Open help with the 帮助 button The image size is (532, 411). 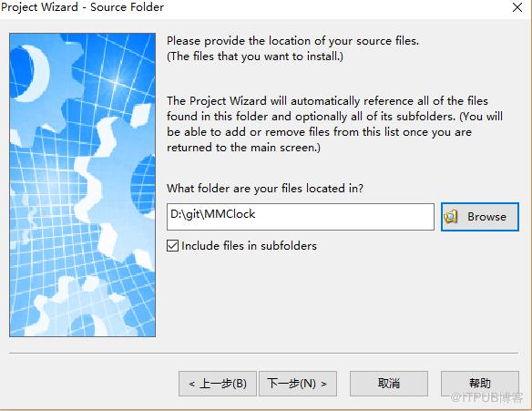pyautogui.click(x=480, y=384)
